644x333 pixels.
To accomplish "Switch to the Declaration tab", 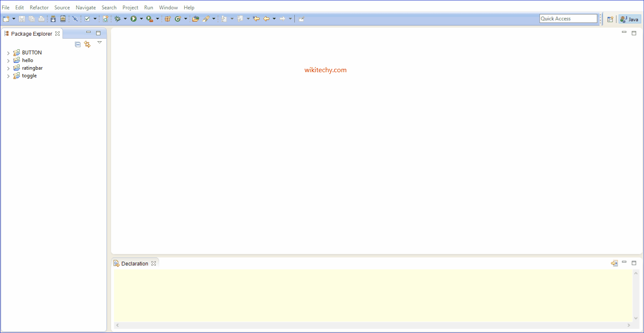I will 135,263.
